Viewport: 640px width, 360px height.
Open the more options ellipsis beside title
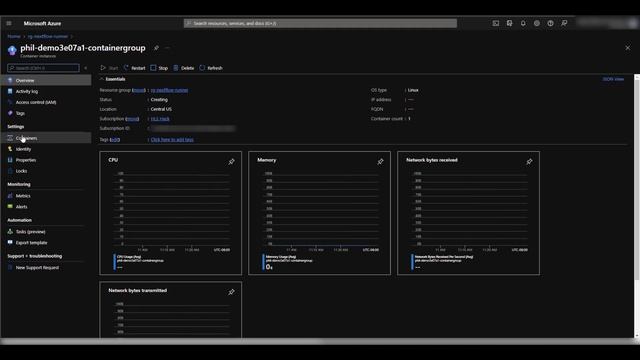coord(167,48)
